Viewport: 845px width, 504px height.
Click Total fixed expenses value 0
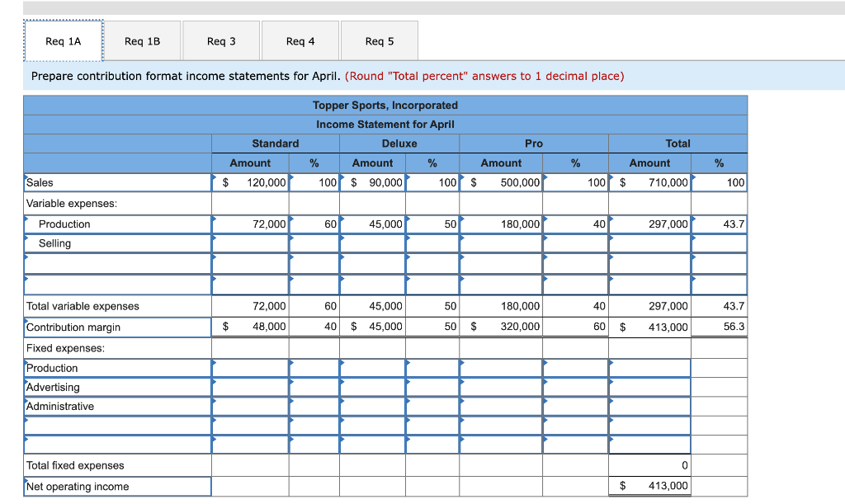point(650,465)
